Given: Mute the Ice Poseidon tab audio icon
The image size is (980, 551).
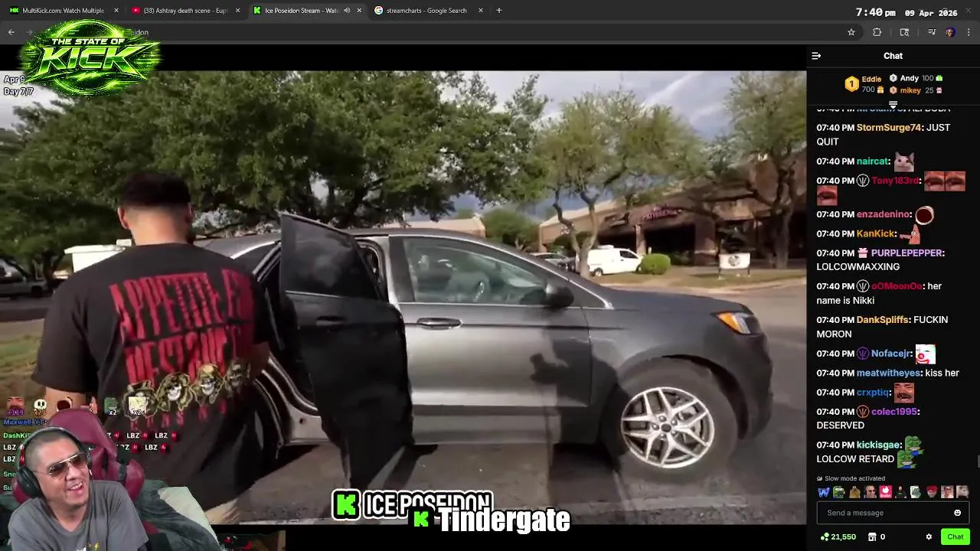Looking at the screenshot, I should [x=347, y=11].
